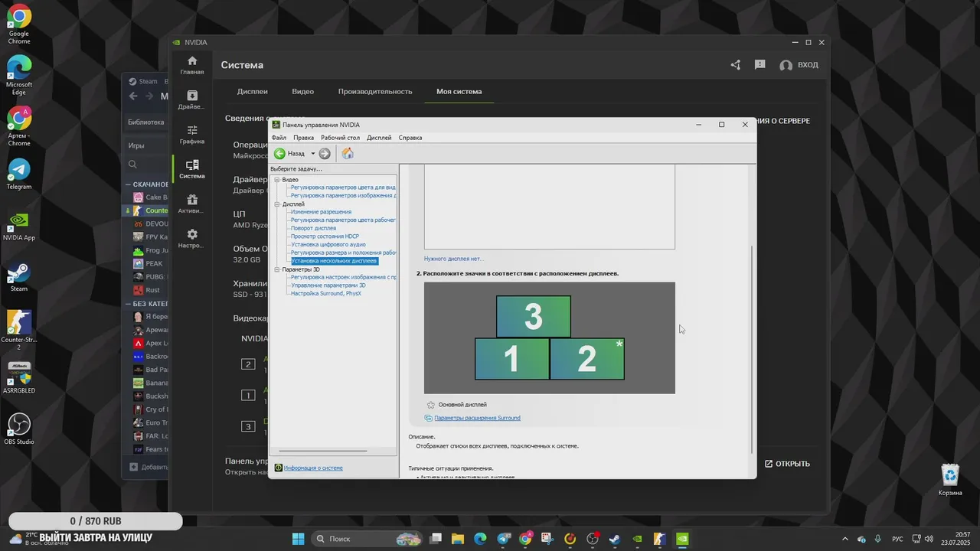Open Корзина recycle bin on desktop
Viewport: 980px width, 551px height.
[x=950, y=479]
